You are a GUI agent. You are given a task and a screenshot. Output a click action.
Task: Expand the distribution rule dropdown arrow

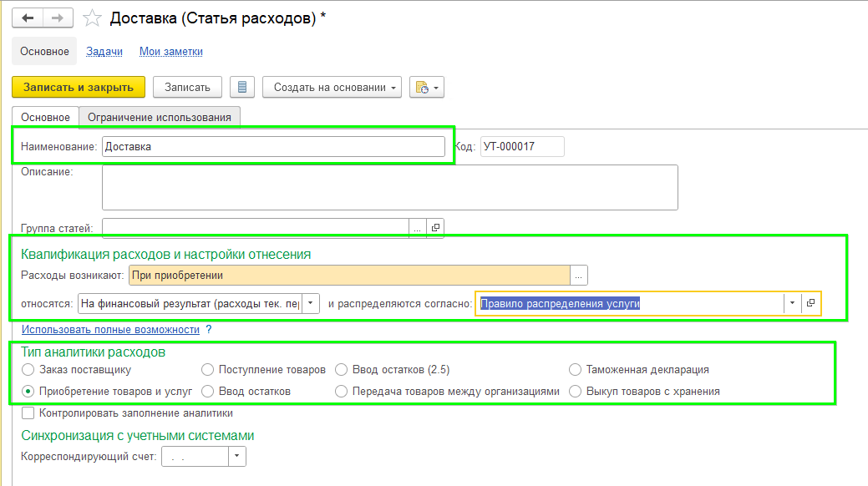793,303
